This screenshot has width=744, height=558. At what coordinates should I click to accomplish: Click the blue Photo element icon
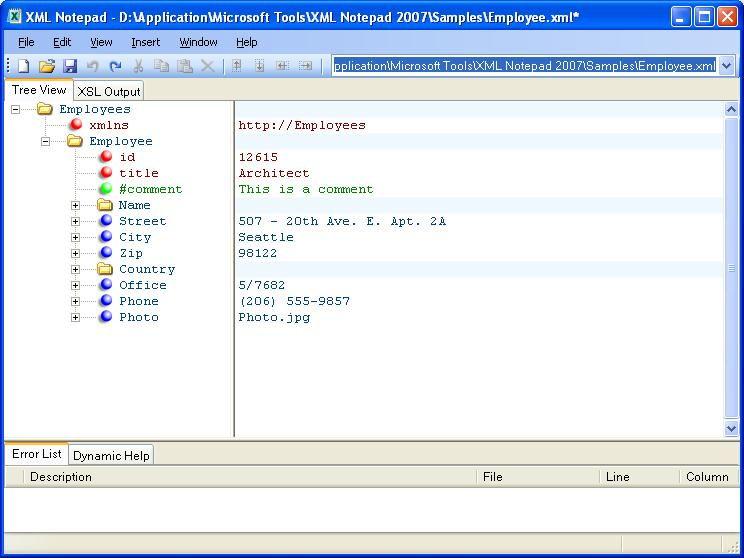click(106, 316)
